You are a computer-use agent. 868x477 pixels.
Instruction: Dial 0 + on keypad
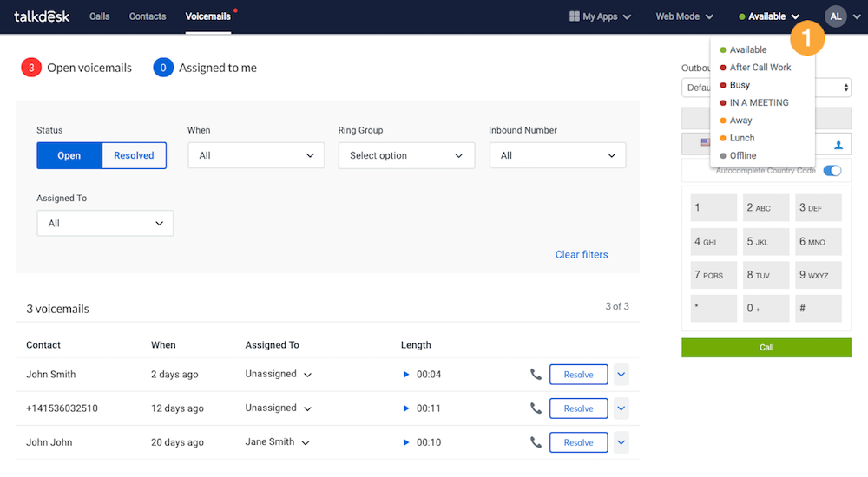click(766, 308)
